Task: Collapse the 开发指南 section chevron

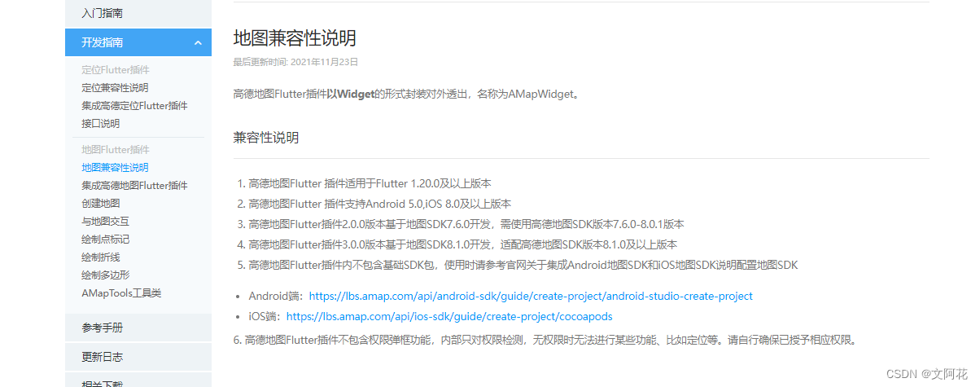Action: click(x=198, y=42)
